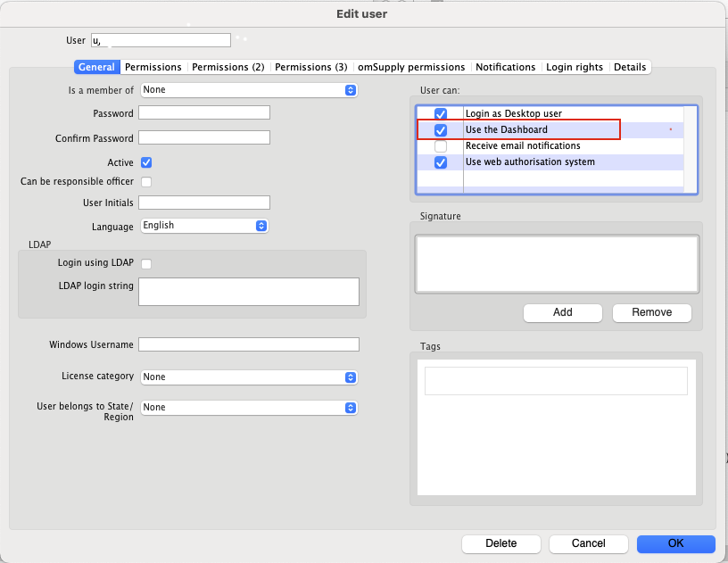
Task: Enable Can be responsible officer checkbox
Action: [146, 182]
